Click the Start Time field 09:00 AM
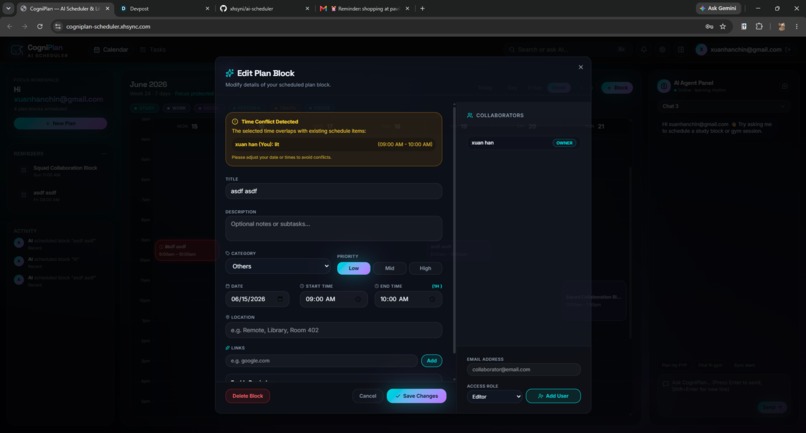This screenshot has width=806, height=433. (x=334, y=299)
